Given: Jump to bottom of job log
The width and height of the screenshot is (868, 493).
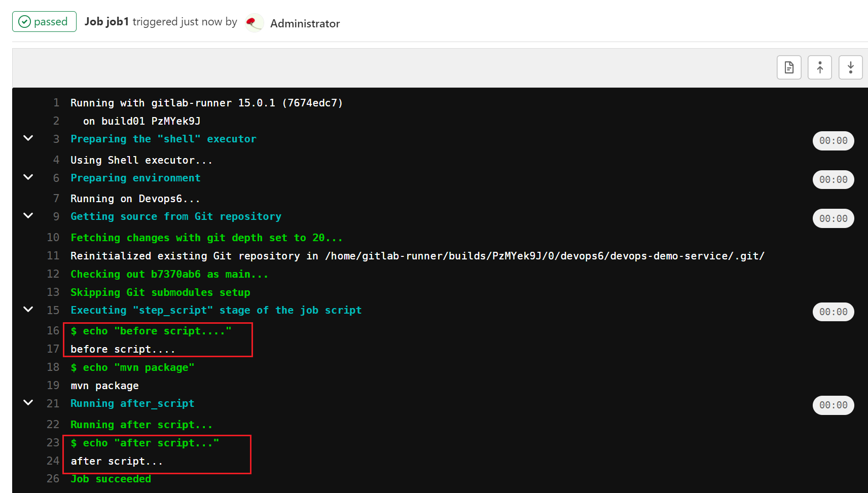Looking at the screenshot, I should pos(851,67).
